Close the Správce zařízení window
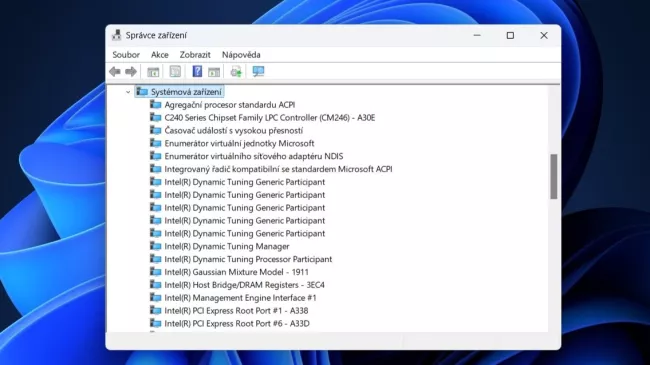Viewport: 650px width, 365px height. [544, 35]
